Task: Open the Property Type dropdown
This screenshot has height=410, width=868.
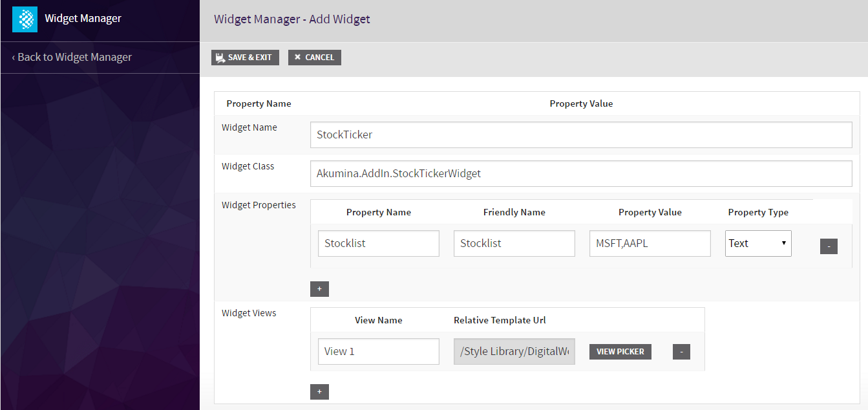Action: (758, 244)
